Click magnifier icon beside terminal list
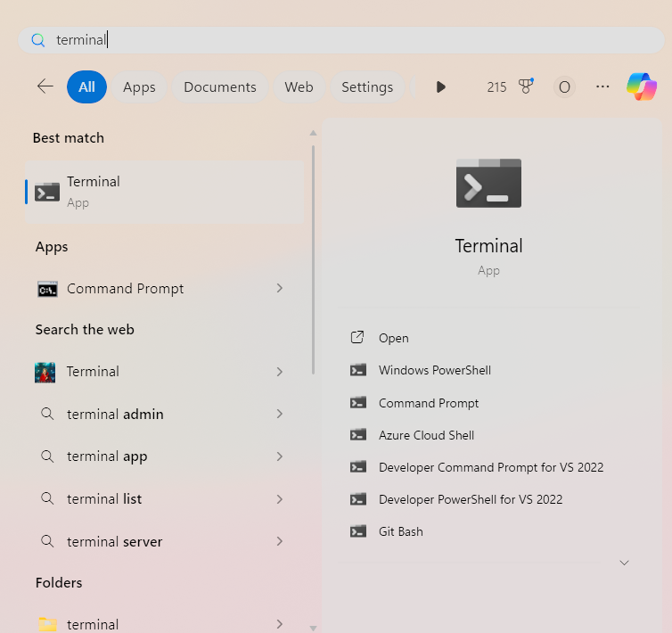This screenshot has width=672, height=633. tap(47, 498)
